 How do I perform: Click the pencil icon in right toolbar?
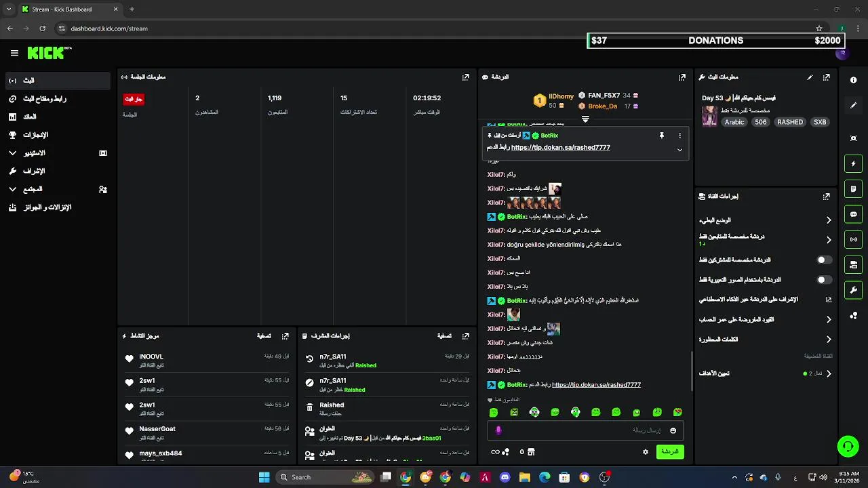point(853,106)
